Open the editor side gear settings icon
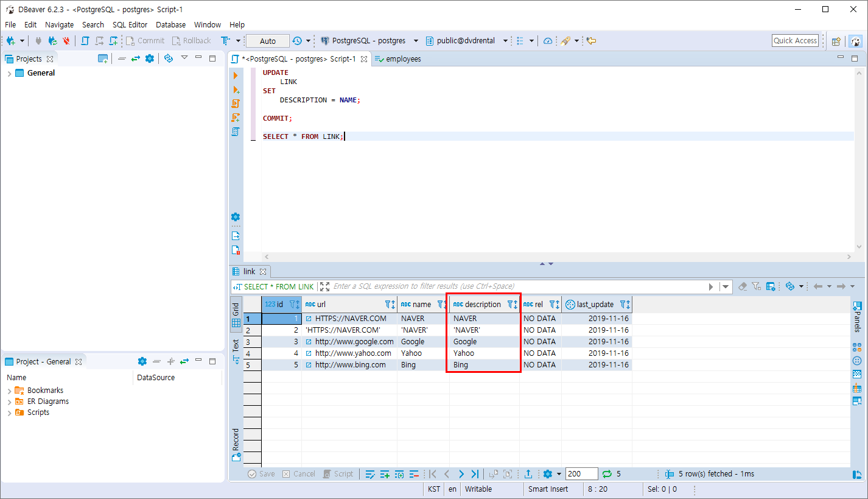The height and width of the screenshot is (499, 868). coord(236,217)
